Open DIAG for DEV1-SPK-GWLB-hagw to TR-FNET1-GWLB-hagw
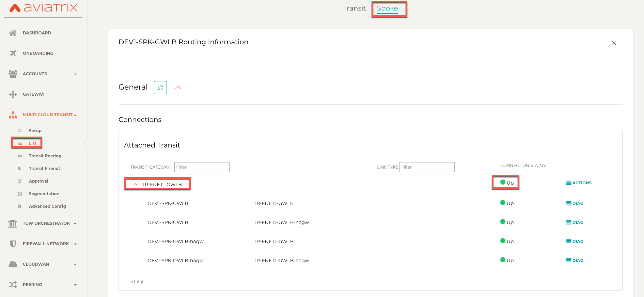This screenshot has width=644, height=297. [x=575, y=261]
